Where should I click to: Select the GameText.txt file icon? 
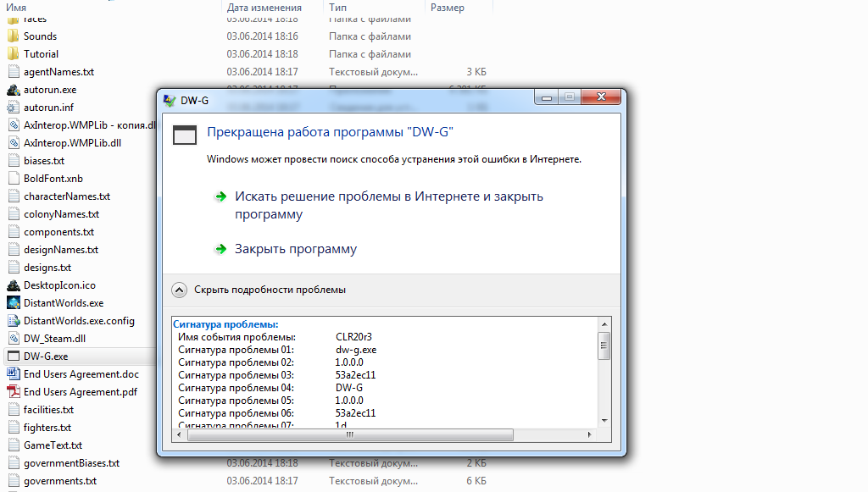click(x=14, y=445)
